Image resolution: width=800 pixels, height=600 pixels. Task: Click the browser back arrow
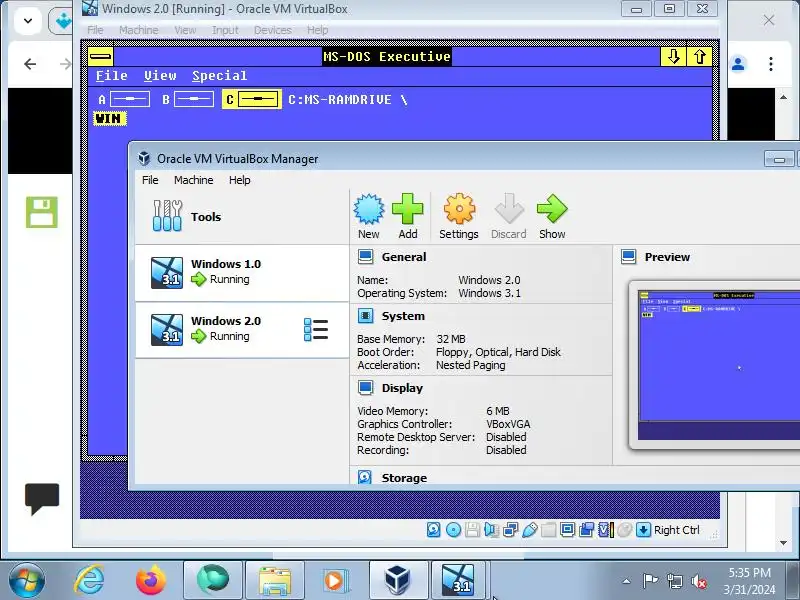click(30, 64)
